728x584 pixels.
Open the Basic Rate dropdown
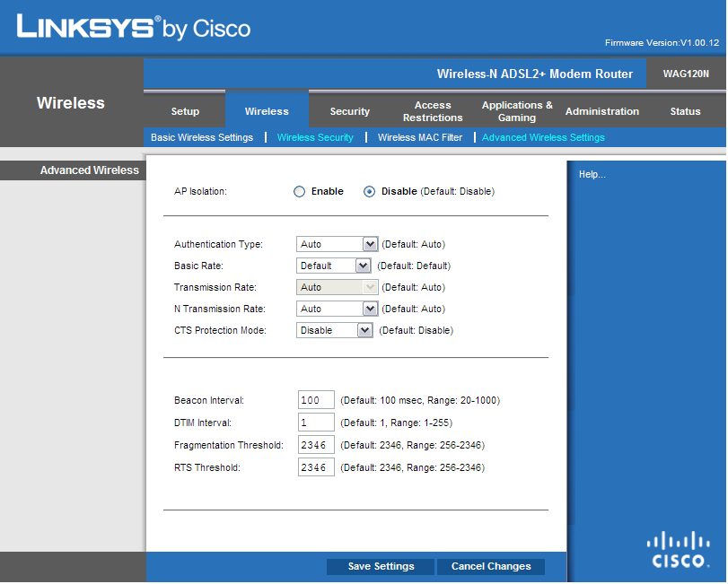[333, 266]
